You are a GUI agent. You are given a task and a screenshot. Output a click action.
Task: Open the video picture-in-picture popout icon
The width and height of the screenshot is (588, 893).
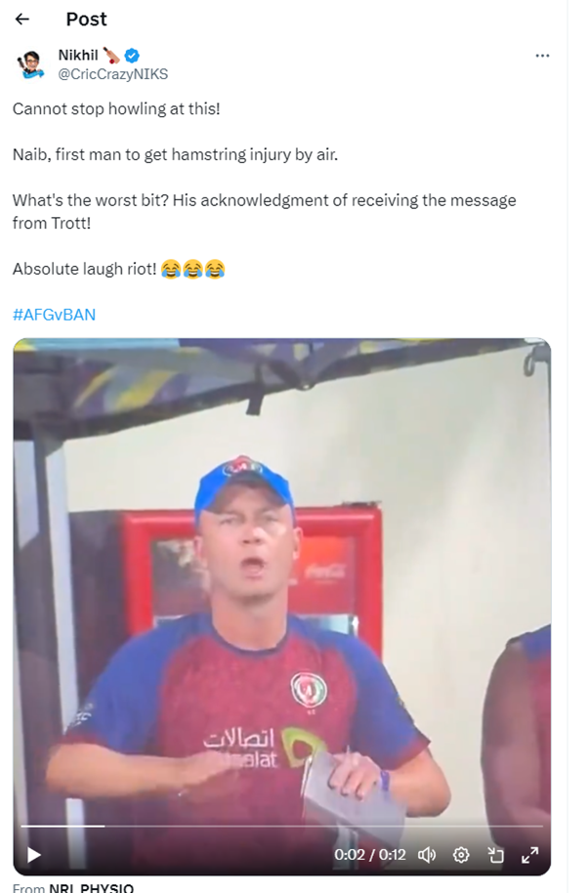coord(496,855)
